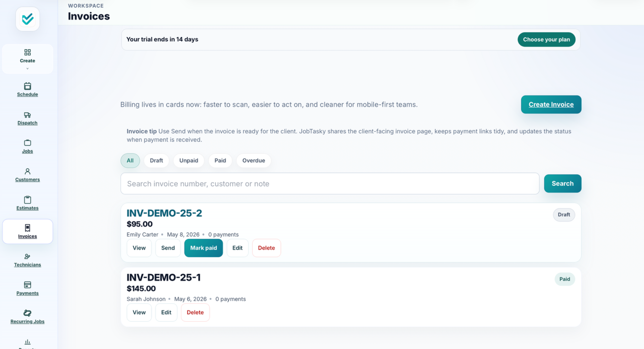The width and height of the screenshot is (644, 349).
Task: Open the Reports bar chart icon
Action: (x=28, y=342)
